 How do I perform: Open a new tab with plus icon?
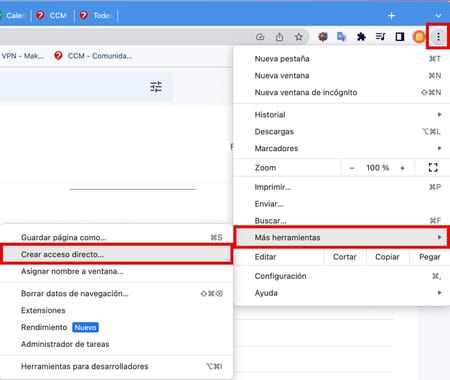391,15
